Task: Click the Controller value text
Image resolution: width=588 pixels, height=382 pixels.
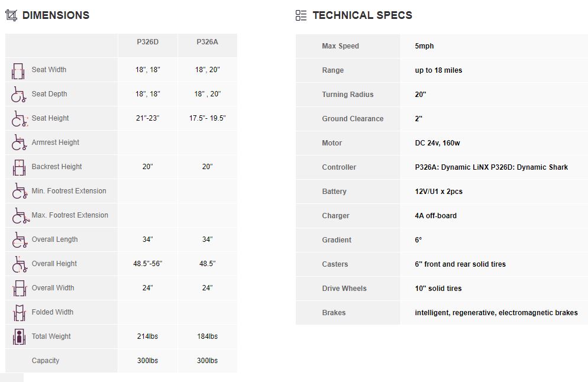Action: coord(491,167)
